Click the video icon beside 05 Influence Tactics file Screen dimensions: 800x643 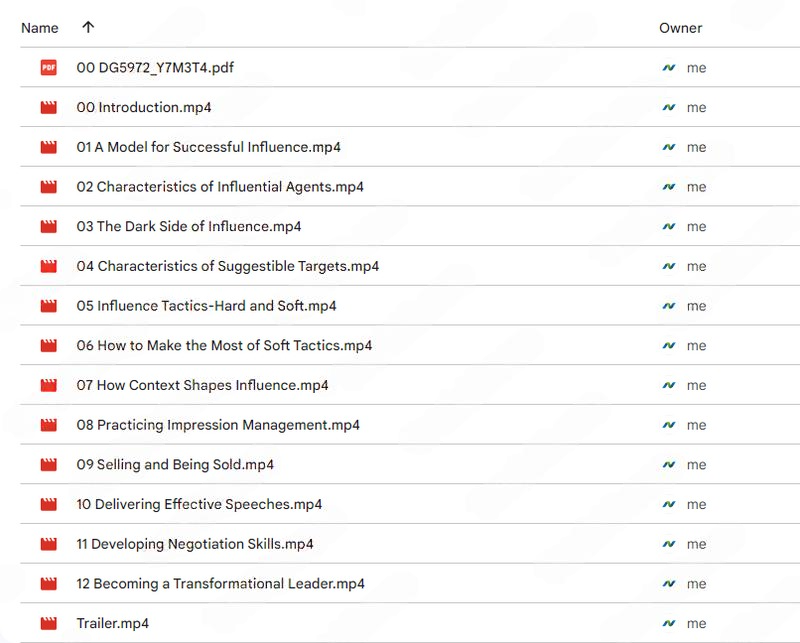(x=48, y=306)
